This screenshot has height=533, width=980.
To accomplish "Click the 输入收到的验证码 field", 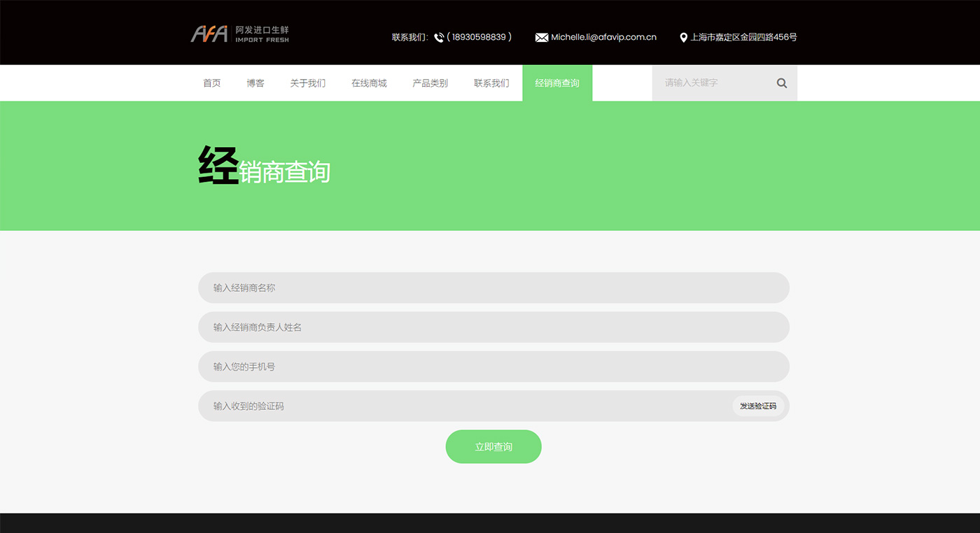I will [x=462, y=406].
